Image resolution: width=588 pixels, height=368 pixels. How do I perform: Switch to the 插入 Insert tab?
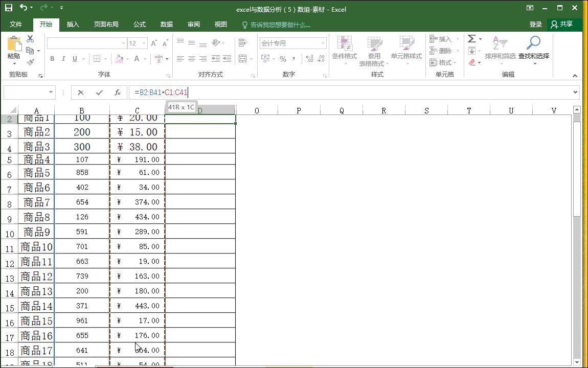coord(73,25)
